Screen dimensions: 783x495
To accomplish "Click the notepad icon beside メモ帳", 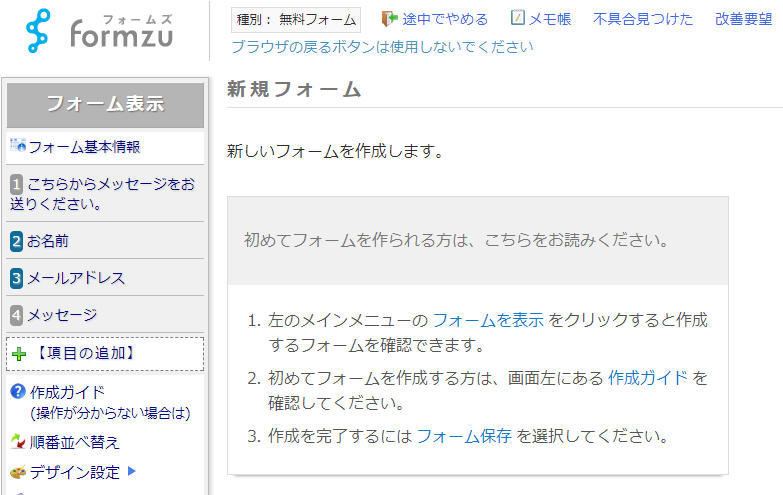I will [x=517, y=19].
